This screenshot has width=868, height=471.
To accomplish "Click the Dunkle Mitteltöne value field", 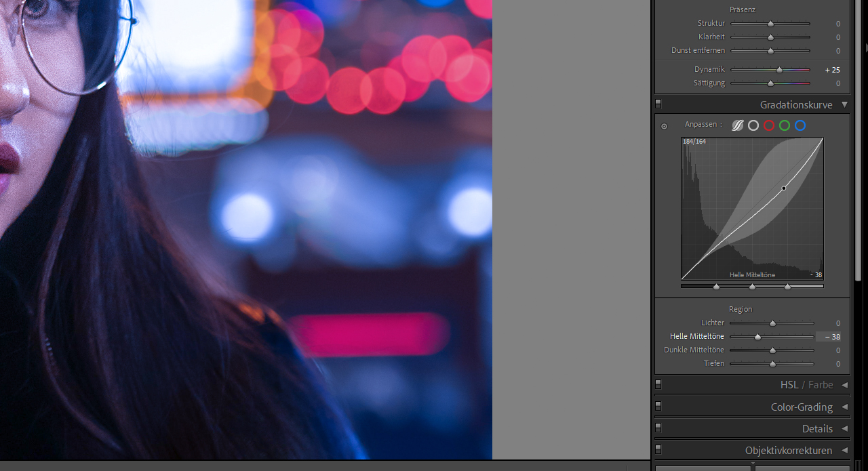I will click(x=837, y=350).
